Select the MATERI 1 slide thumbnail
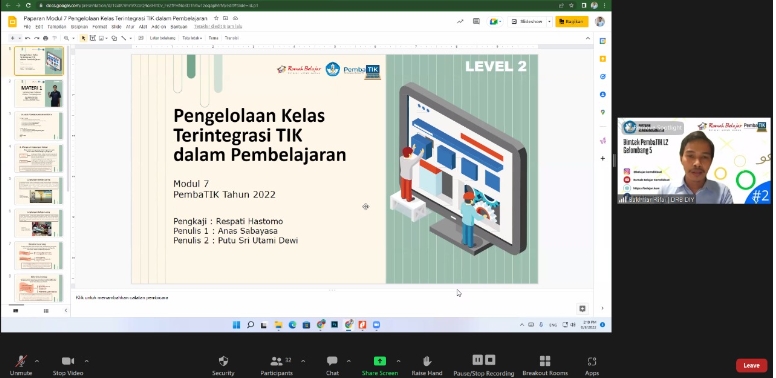Viewport: 776px width, 378px height. (x=39, y=94)
